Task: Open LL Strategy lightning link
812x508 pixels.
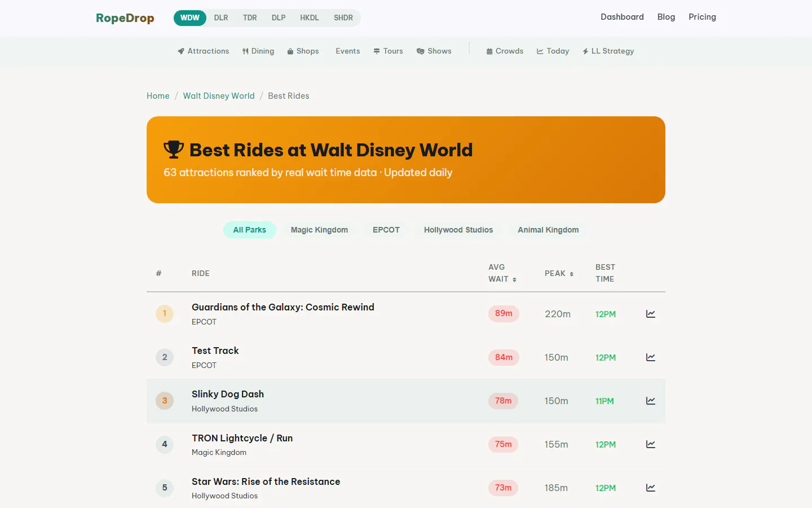Action: coord(608,51)
